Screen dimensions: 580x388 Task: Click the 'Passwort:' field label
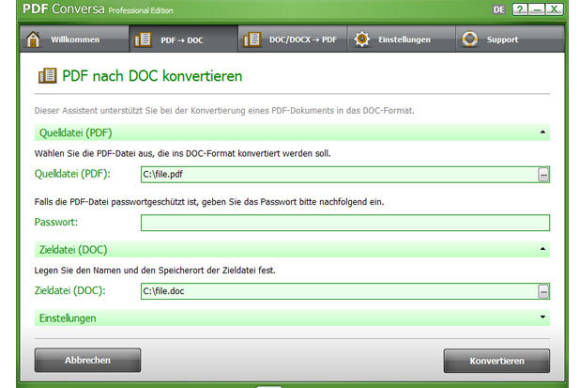(56, 222)
